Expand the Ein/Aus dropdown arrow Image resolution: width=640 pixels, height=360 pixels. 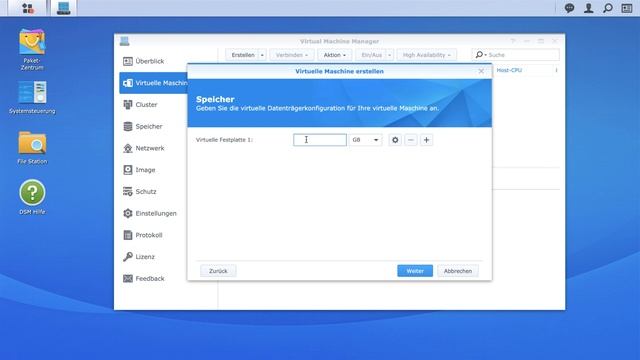[x=390, y=55]
